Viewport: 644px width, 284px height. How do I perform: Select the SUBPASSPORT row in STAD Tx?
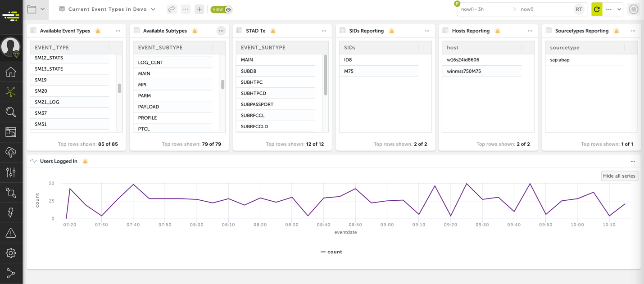coord(276,104)
